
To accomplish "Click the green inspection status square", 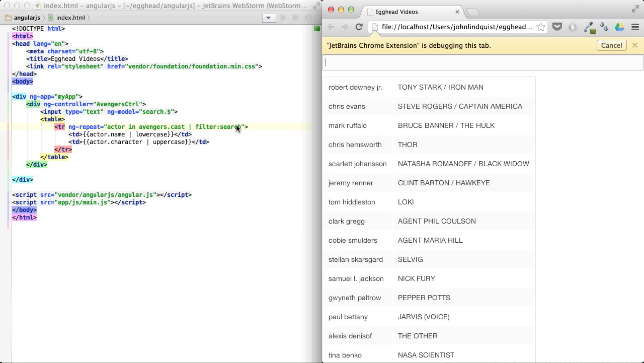I will point(317,28).
